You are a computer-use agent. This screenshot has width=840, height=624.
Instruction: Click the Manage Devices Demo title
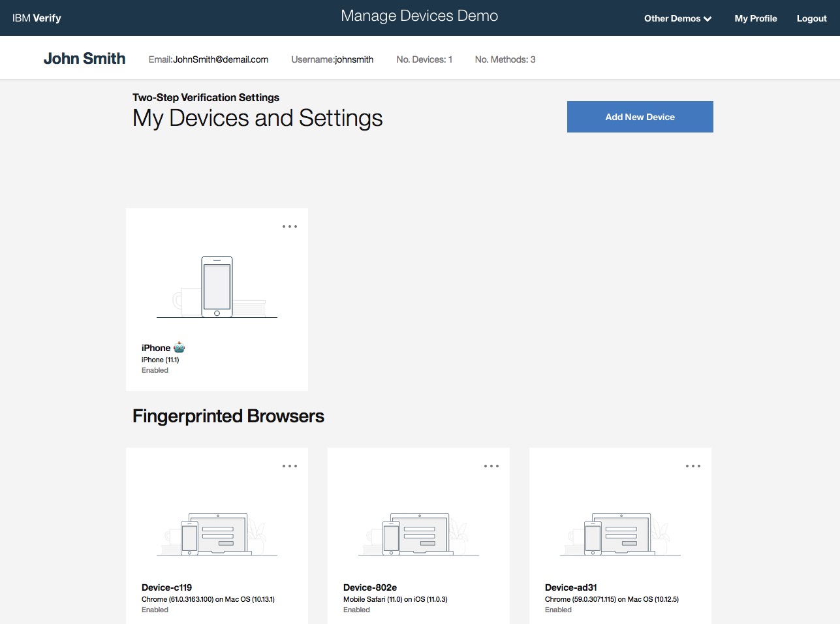point(420,16)
